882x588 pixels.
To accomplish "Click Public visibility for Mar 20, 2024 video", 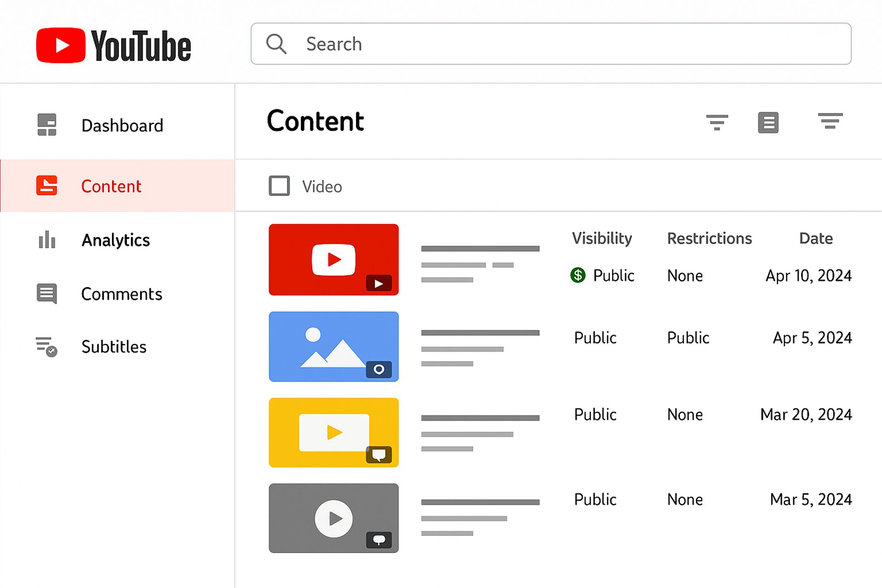I will (x=595, y=414).
